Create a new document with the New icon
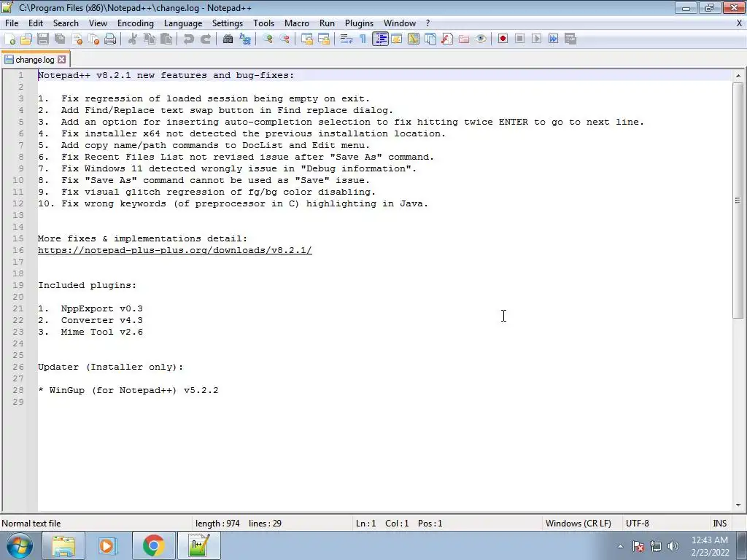This screenshot has height=560, width=747. [x=9, y=39]
